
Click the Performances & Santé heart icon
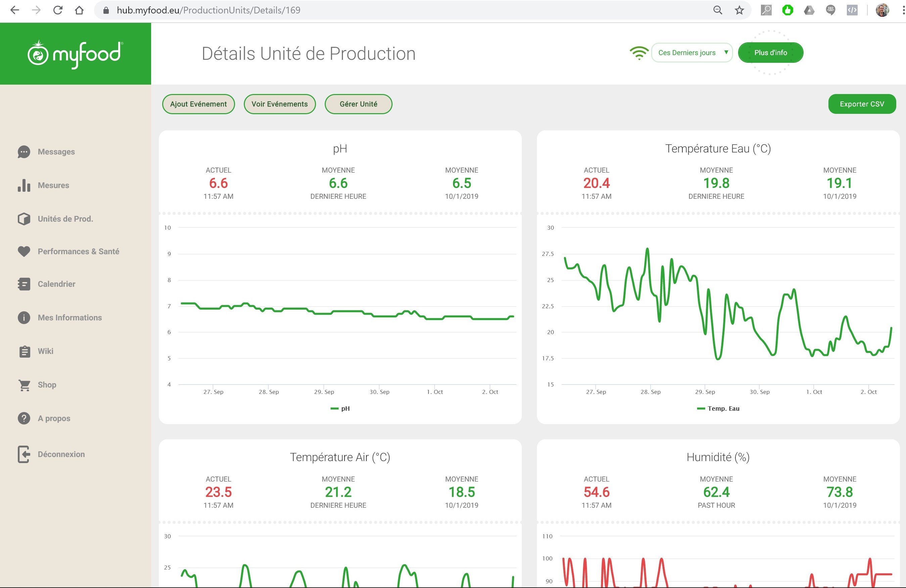[x=24, y=252]
